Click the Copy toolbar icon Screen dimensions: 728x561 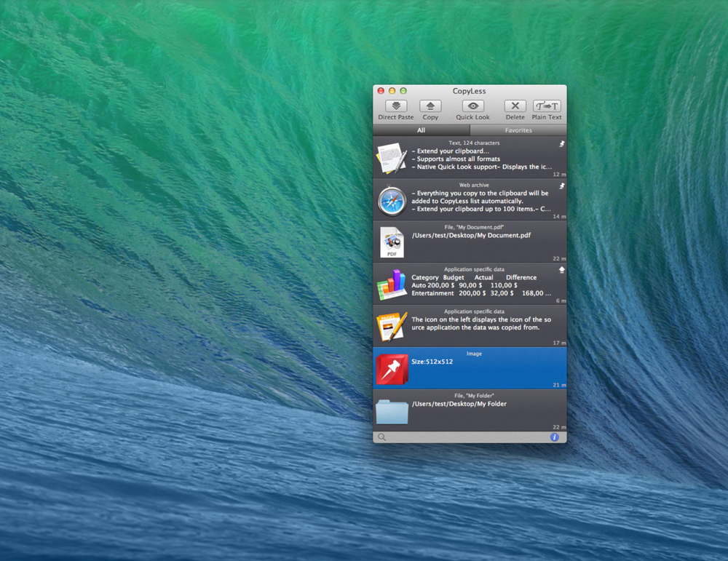(430, 106)
